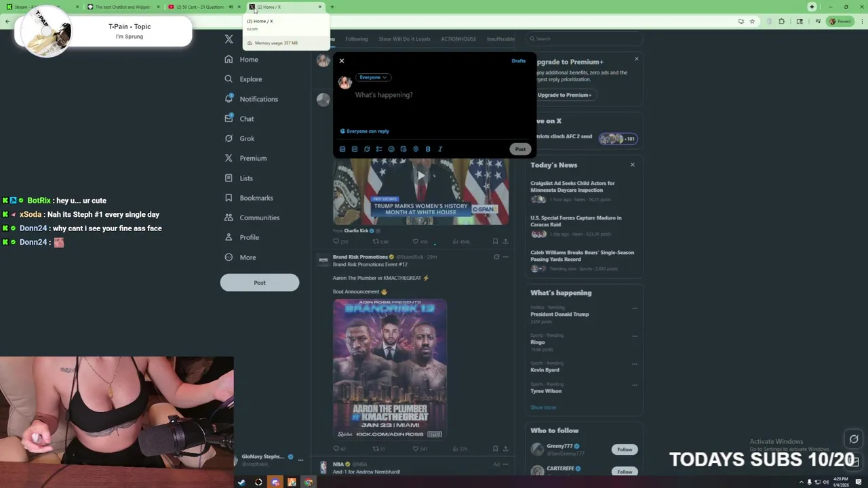
Task: Open the Everyone audience dropdown
Action: 373,77
